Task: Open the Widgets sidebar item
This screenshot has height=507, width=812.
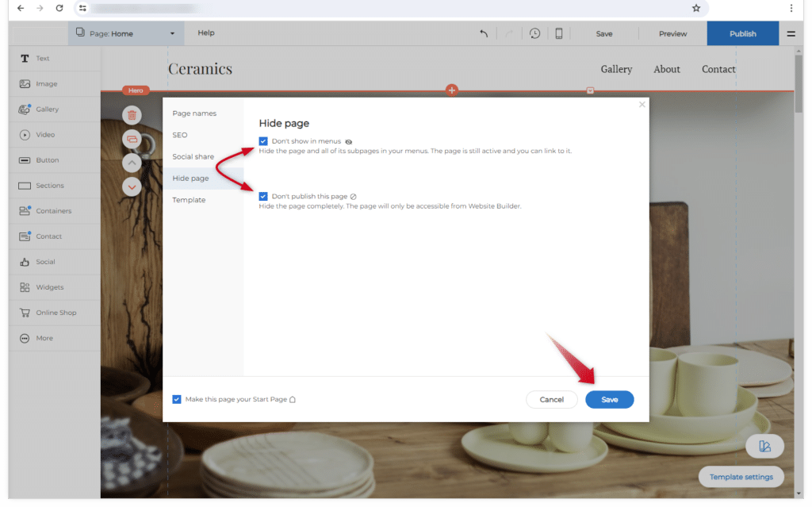Action: click(48, 287)
